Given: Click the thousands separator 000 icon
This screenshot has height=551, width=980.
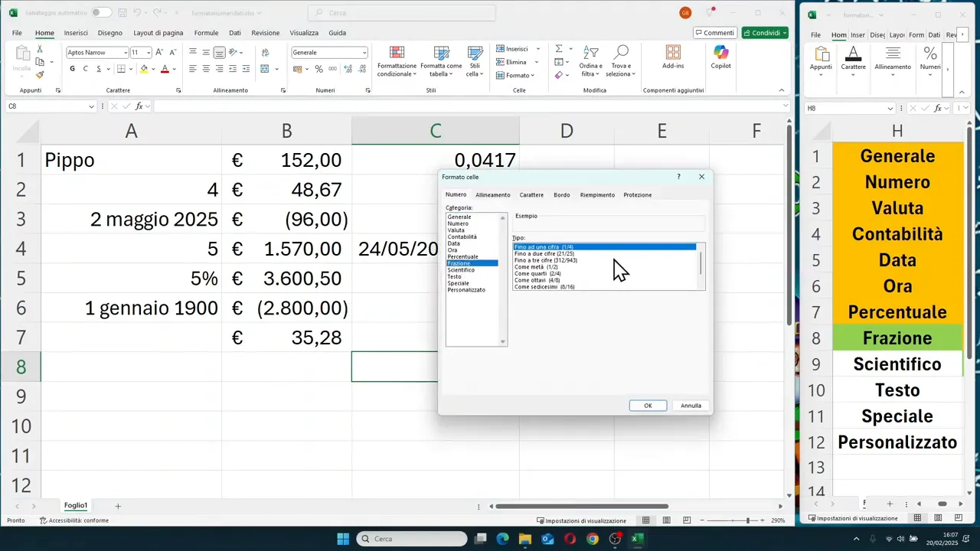Looking at the screenshot, I should [x=332, y=69].
